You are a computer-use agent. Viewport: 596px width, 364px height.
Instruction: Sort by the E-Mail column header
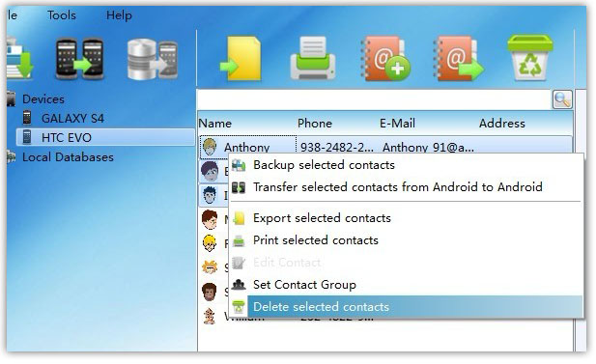[397, 124]
